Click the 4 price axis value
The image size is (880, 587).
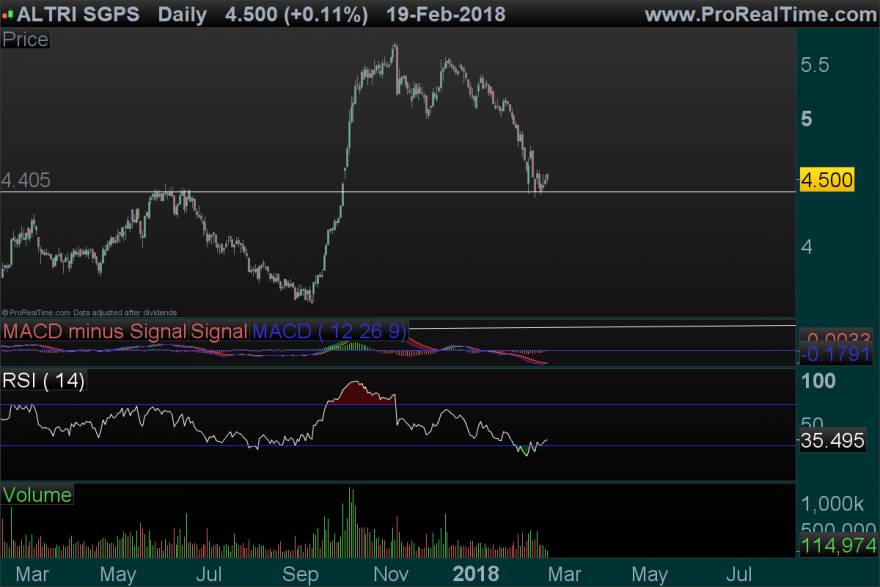[806, 247]
